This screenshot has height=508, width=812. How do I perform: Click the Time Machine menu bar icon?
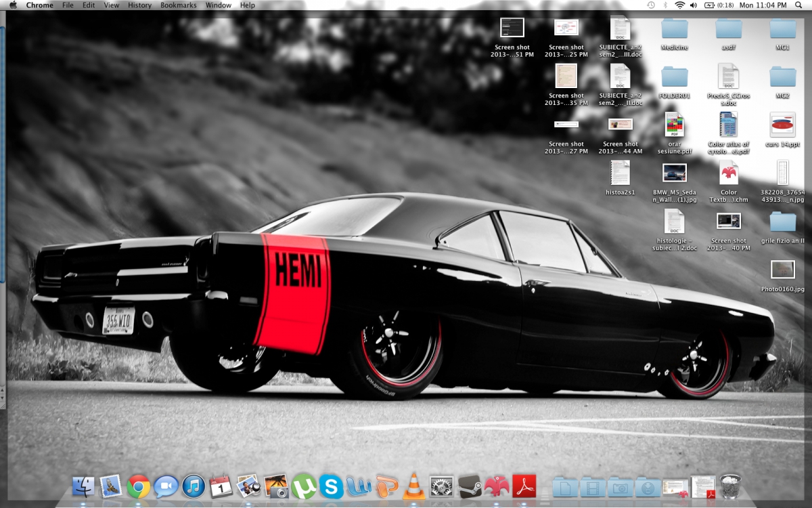tap(651, 5)
